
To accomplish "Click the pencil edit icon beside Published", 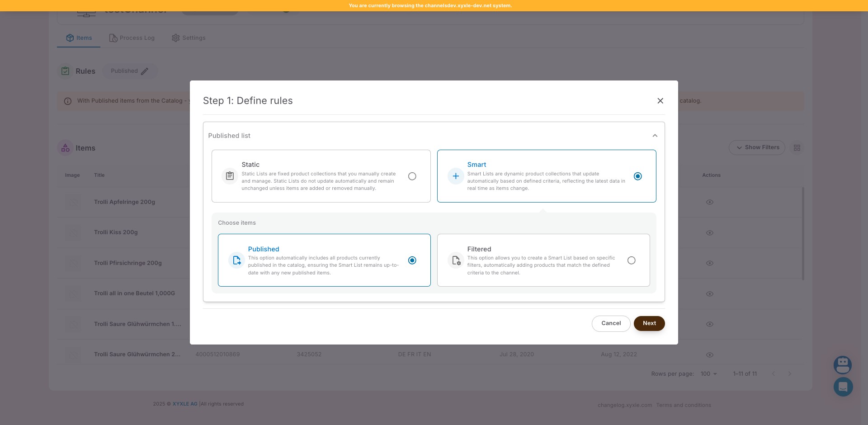I will [145, 71].
